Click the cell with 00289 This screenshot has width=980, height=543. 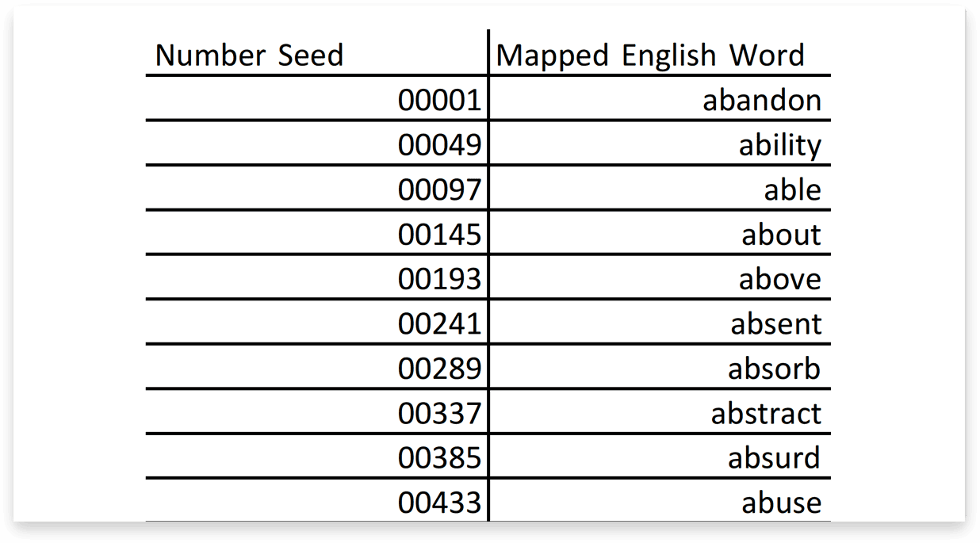[317, 367]
